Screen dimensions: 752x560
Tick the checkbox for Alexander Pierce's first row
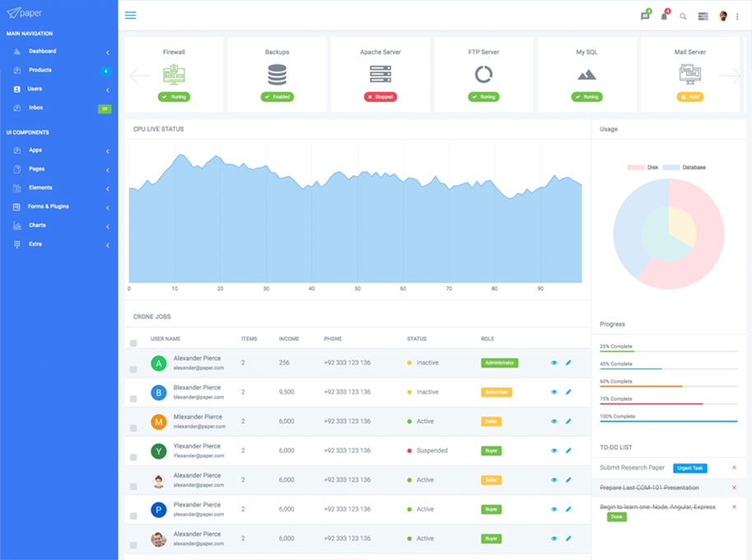133,369
